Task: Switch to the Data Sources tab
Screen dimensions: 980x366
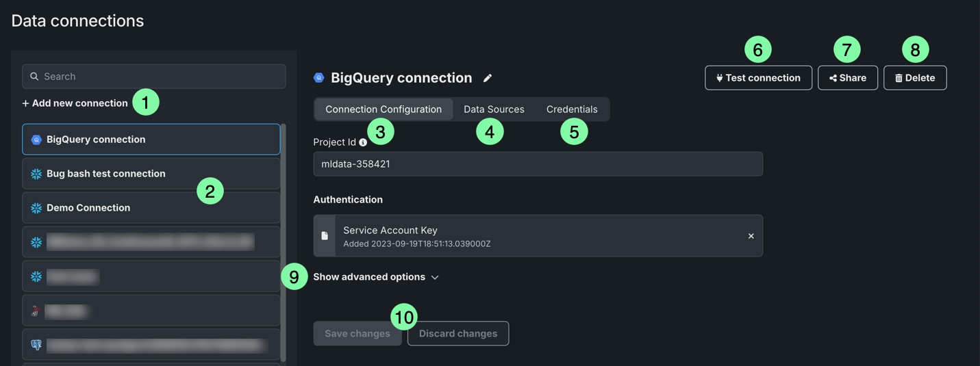Action: click(494, 109)
